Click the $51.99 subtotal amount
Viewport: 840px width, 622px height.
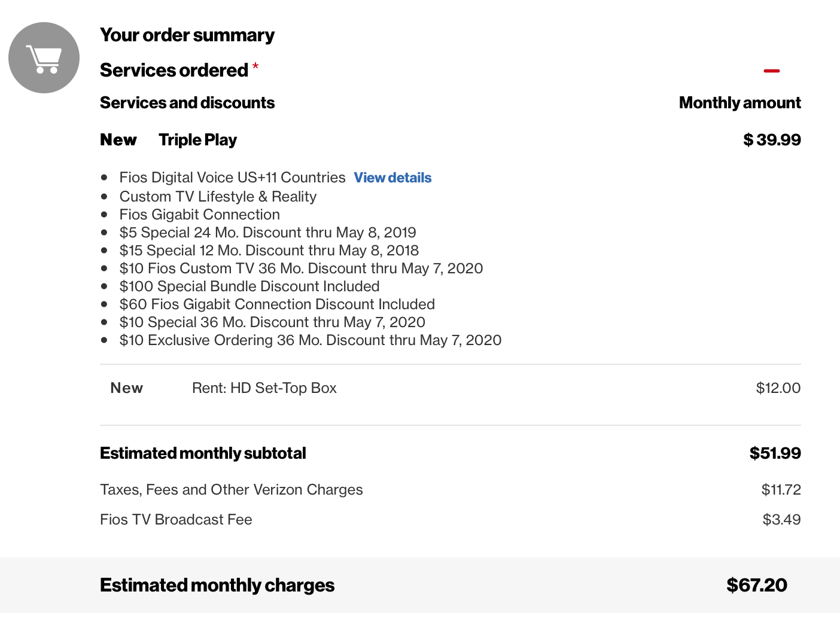(775, 453)
